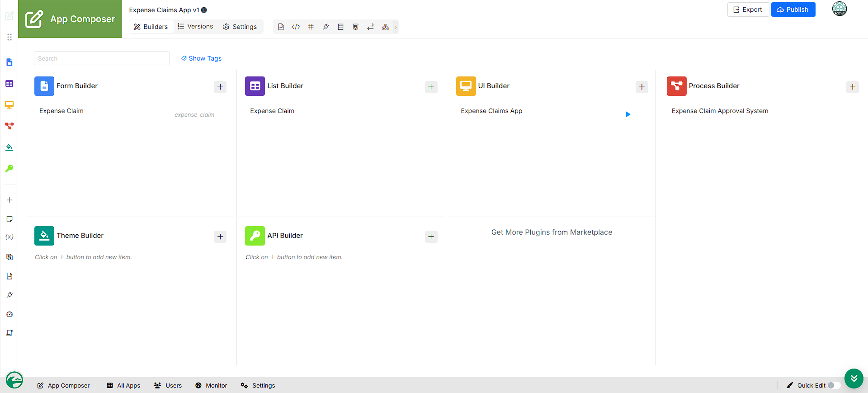Click the App Composer header logo
This screenshot has width=868, height=393.
(x=70, y=19)
